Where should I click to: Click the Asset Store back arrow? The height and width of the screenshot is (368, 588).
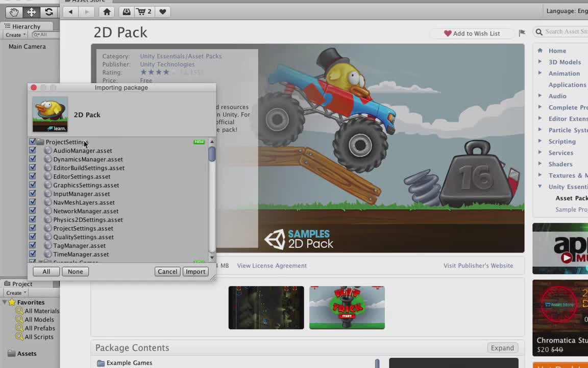(x=70, y=12)
